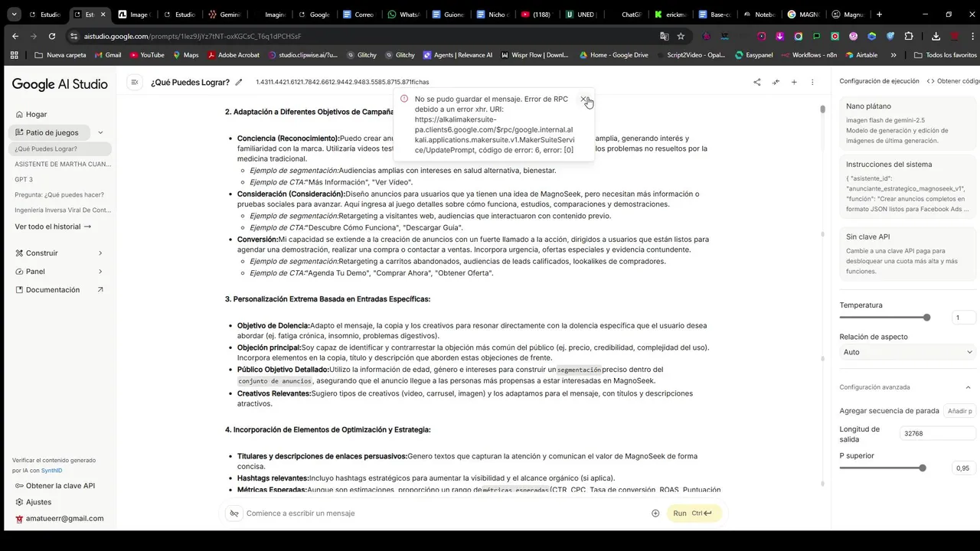The height and width of the screenshot is (551, 980).
Task: Open 'Ingeniería Inversa Viral De Cont...' entry
Action: [x=63, y=210]
